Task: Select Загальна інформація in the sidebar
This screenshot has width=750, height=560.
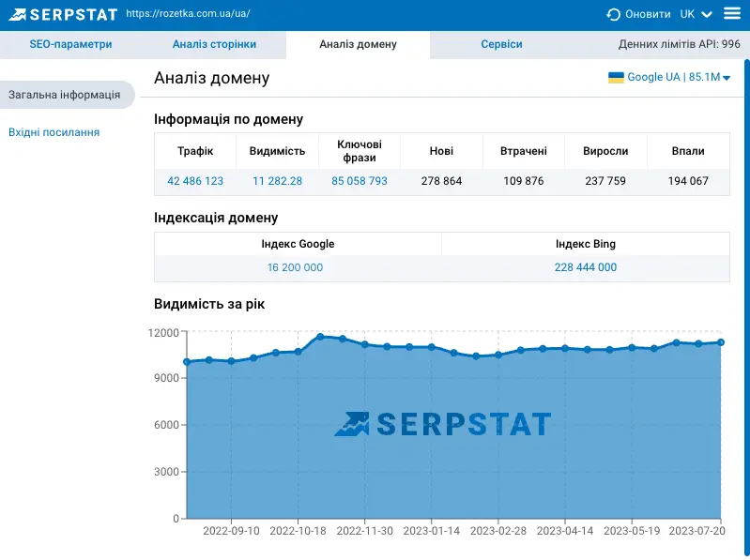Action: tap(64, 95)
